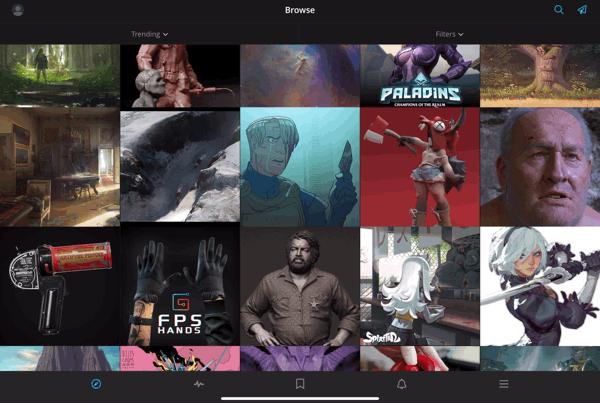Open the search magnifier icon
The height and width of the screenshot is (403, 600).
[x=559, y=10]
